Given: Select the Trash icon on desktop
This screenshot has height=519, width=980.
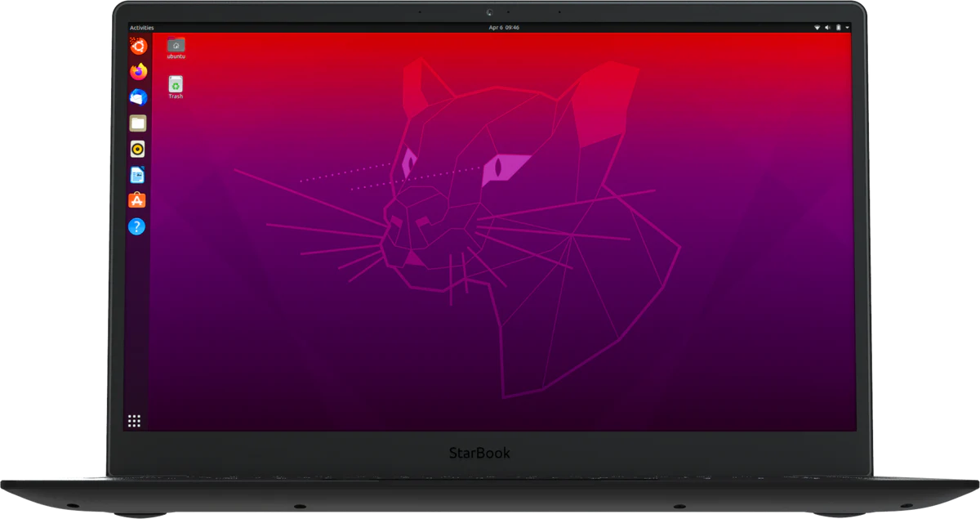Looking at the screenshot, I should [176, 87].
